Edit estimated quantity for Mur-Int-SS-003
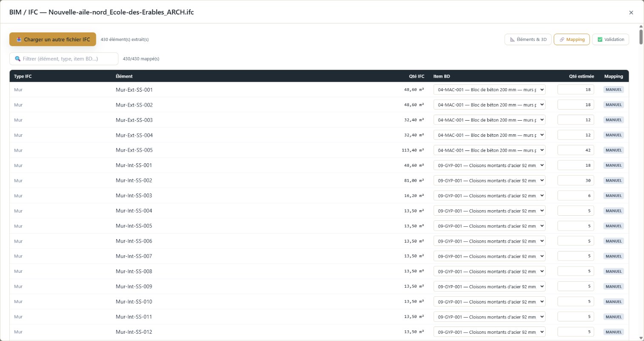 point(576,196)
